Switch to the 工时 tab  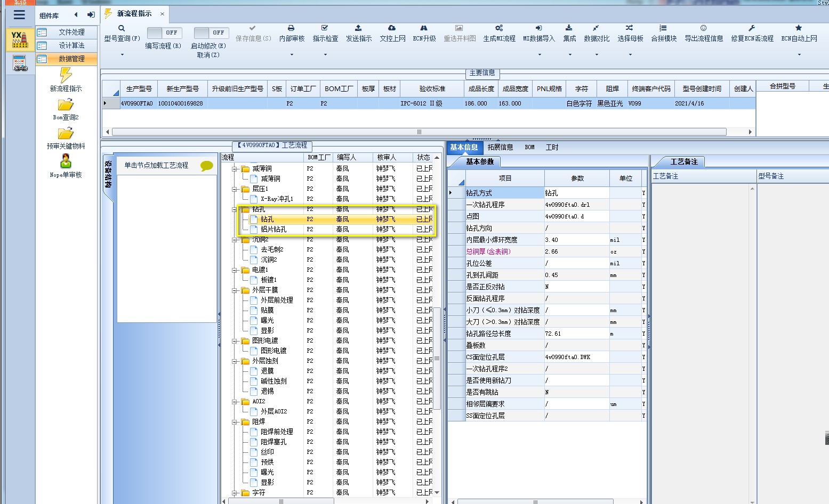[x=552, y=148]
